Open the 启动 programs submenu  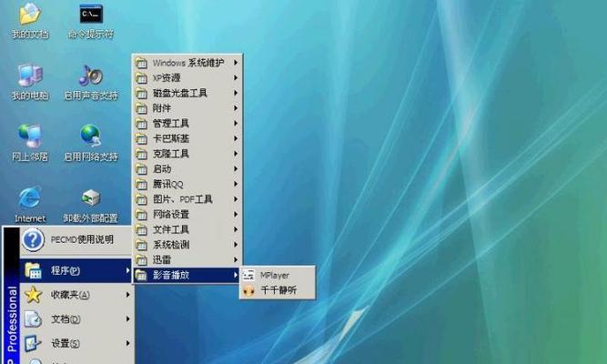pos(187,169)
